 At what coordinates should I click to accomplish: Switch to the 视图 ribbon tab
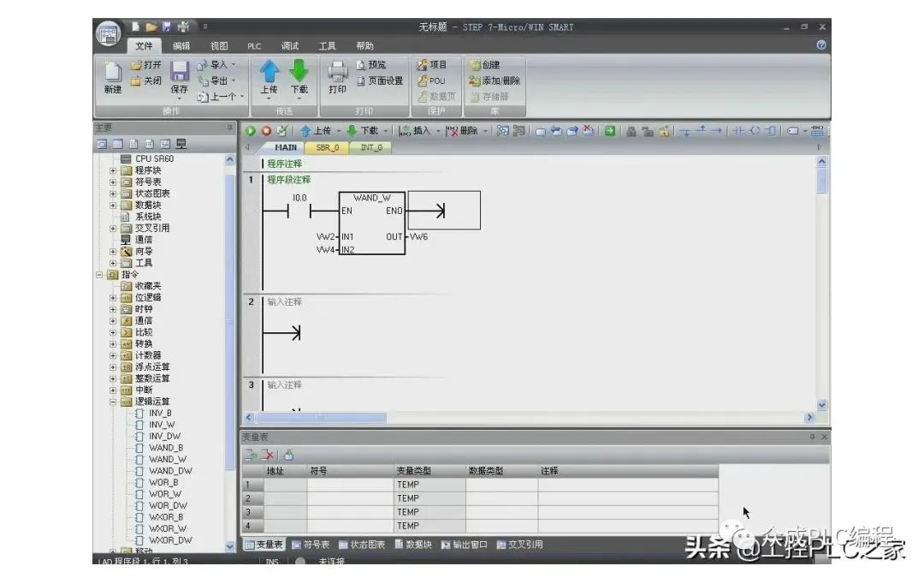pyautogui.click(x=219, y=46)
